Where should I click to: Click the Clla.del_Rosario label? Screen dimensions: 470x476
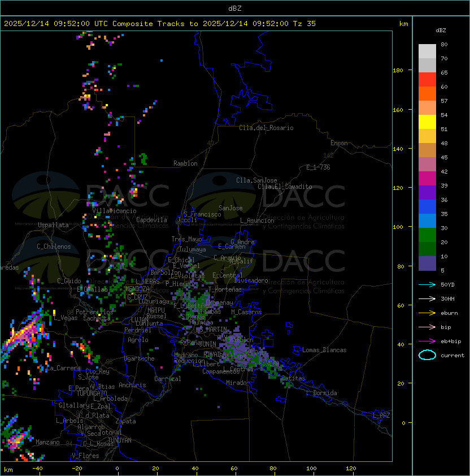pos(266,128)
